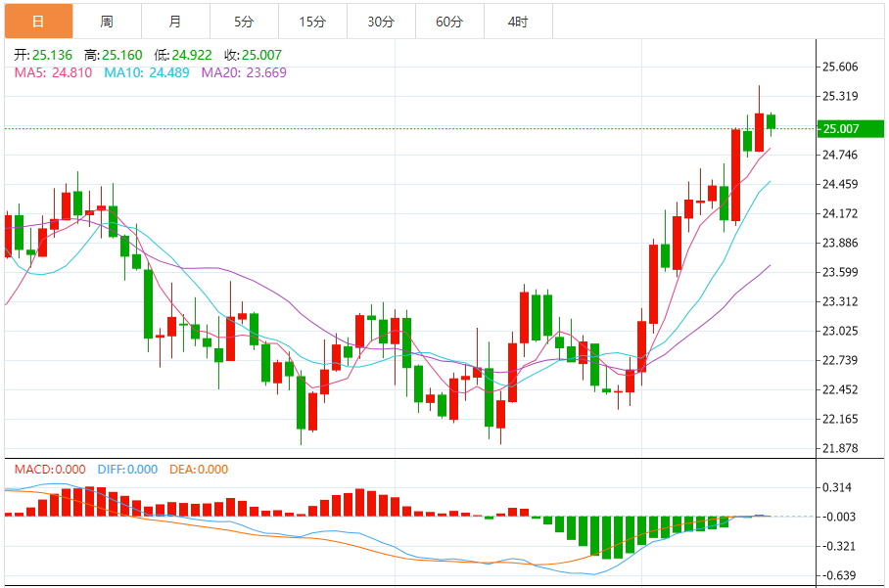This screenshot has height=588, width=889.
Task: Click the MA5: 24.810 indicator label
Action: point(53,72)
